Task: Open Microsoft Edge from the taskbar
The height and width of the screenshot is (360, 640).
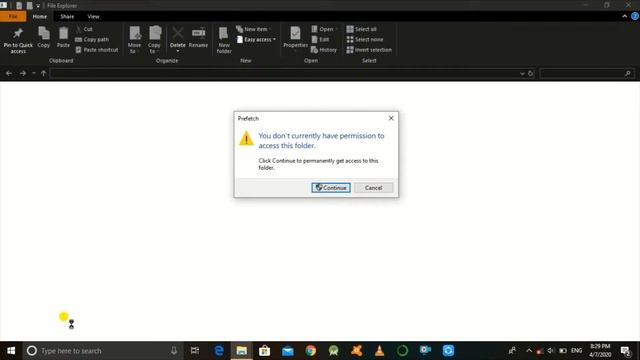Action: click(219, 351)
